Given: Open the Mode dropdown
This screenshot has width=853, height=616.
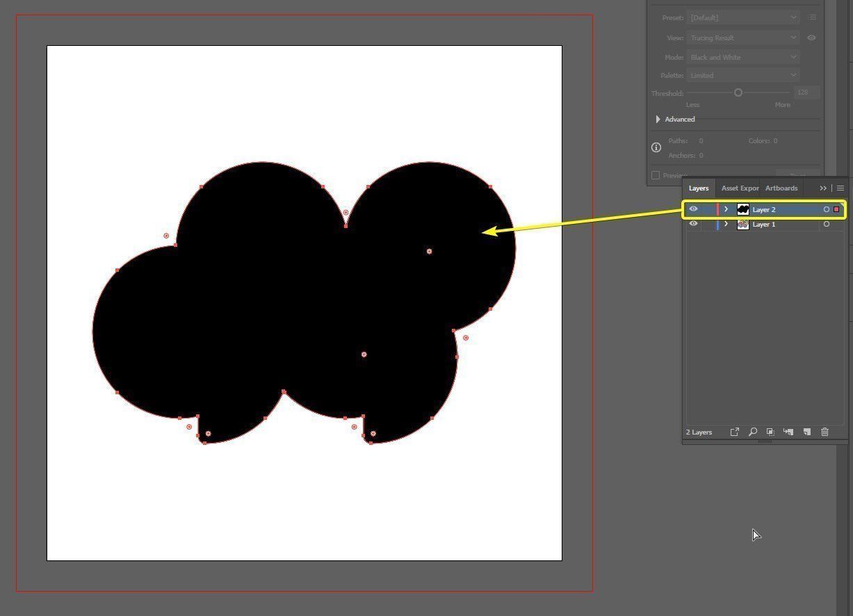Looking at the screenshot, I should [742, 57].
